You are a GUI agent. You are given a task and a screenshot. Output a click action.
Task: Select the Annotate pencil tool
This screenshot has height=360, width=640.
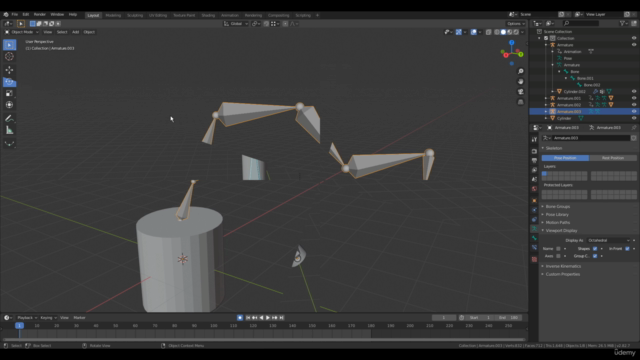coord(9,118)
